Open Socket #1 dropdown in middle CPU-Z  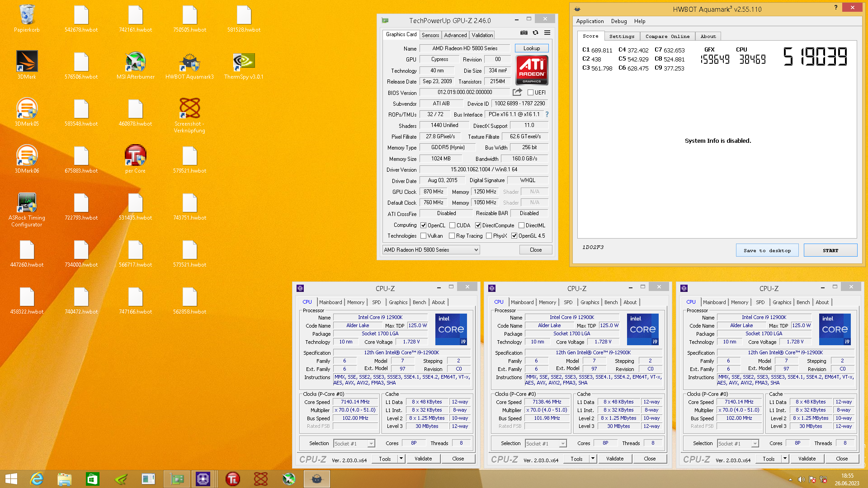tap(546, 444)
